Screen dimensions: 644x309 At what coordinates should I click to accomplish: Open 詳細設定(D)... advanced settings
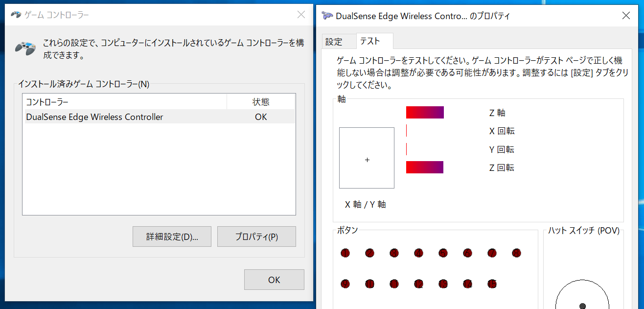click(x=172, y=237)
